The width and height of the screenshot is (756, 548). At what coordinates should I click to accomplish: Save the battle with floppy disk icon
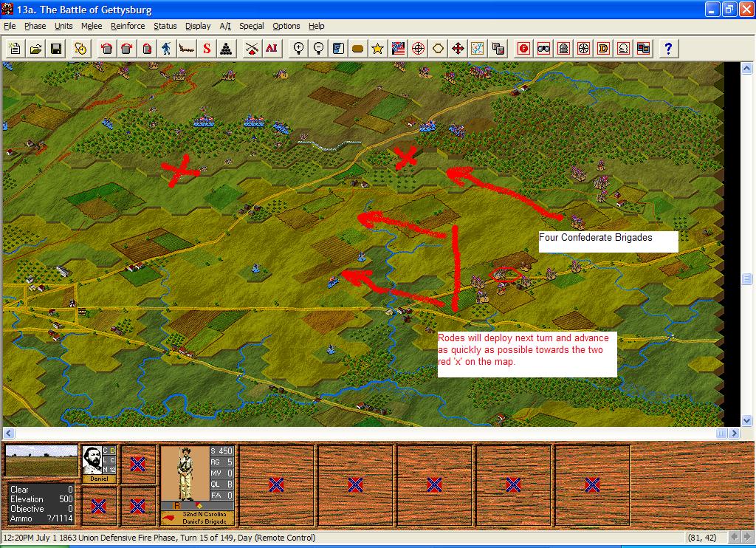56,49
